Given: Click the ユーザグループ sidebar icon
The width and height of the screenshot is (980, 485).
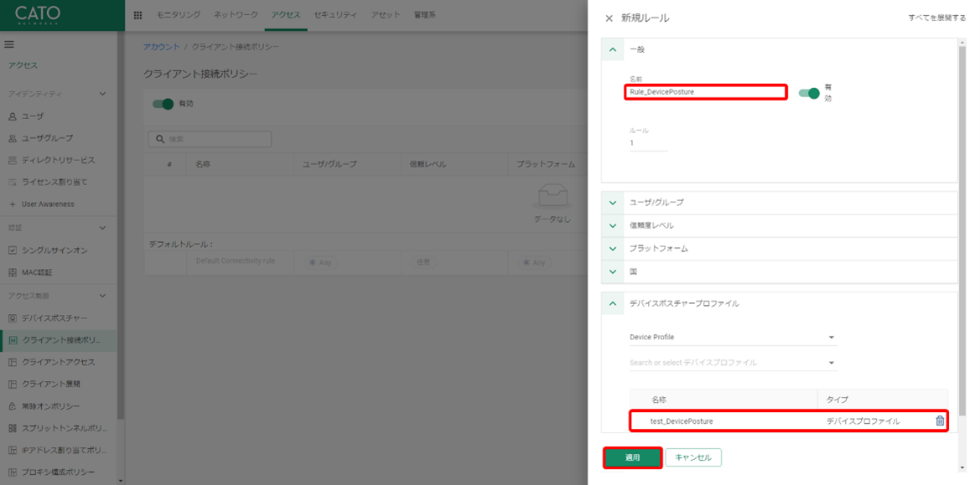Looking at the screenshot, I should click(x=13, y=138).
